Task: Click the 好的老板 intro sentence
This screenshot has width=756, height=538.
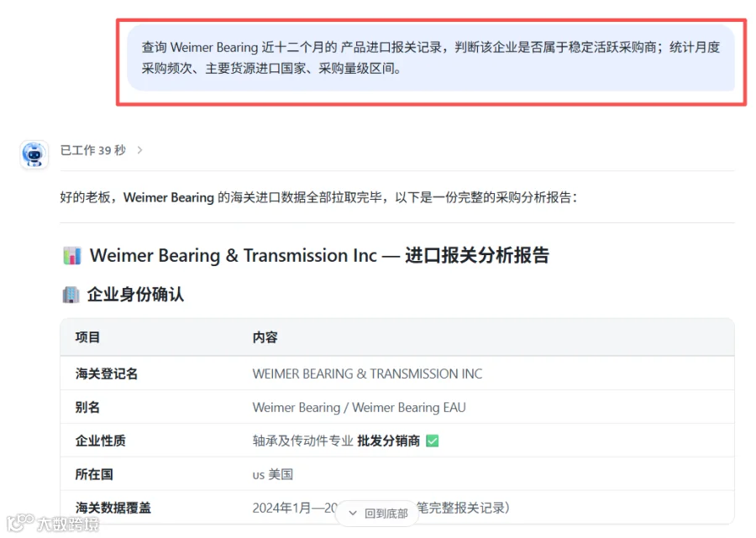Action: tap(318, 197)
